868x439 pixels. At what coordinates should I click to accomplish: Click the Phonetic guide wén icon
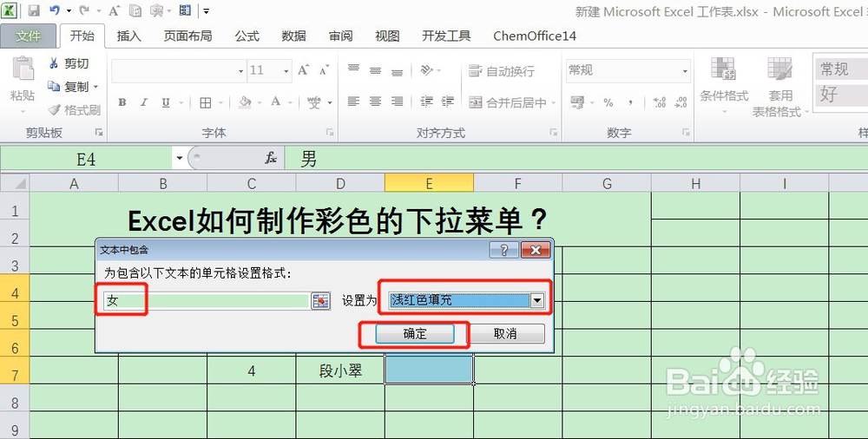314,102
